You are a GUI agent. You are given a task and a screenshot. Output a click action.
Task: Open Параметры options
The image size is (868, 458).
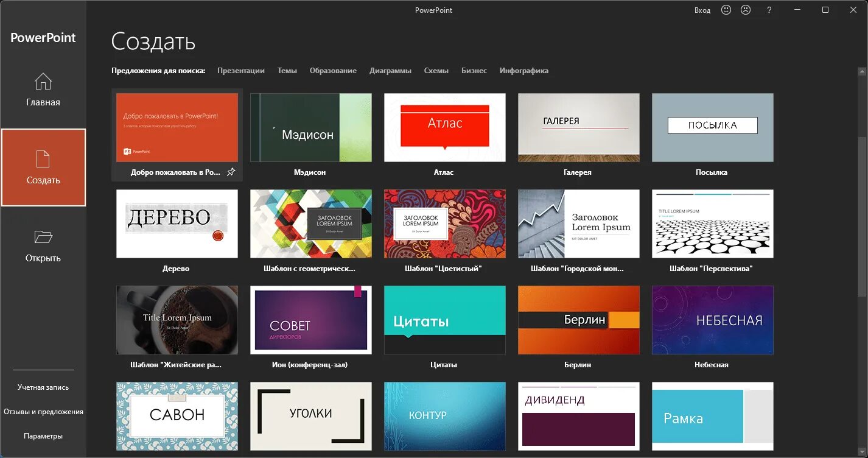pos(43,436)
